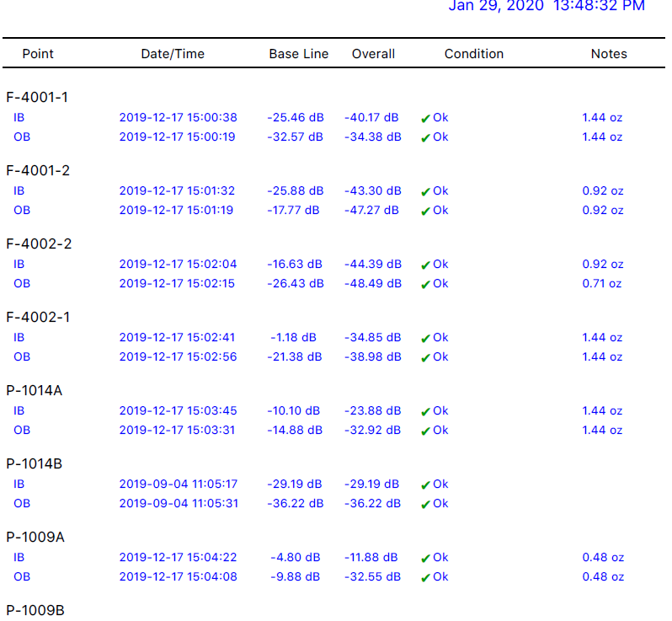The image size is (672, 621).
Task: Click the Condition column header
Action: click(x=474, y=53)
